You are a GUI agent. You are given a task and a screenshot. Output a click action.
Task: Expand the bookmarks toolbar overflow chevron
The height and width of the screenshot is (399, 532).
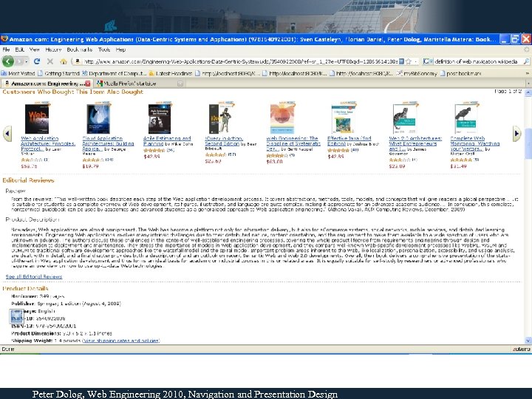tap(528, 73)
